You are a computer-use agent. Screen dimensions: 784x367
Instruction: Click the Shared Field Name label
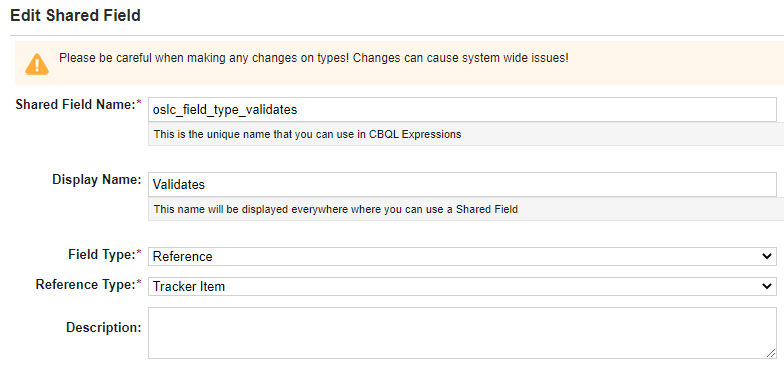(76, 104)
